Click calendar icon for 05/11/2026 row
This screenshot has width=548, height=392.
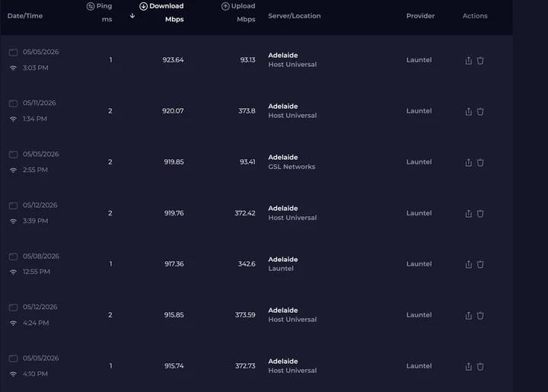(13, 103)
